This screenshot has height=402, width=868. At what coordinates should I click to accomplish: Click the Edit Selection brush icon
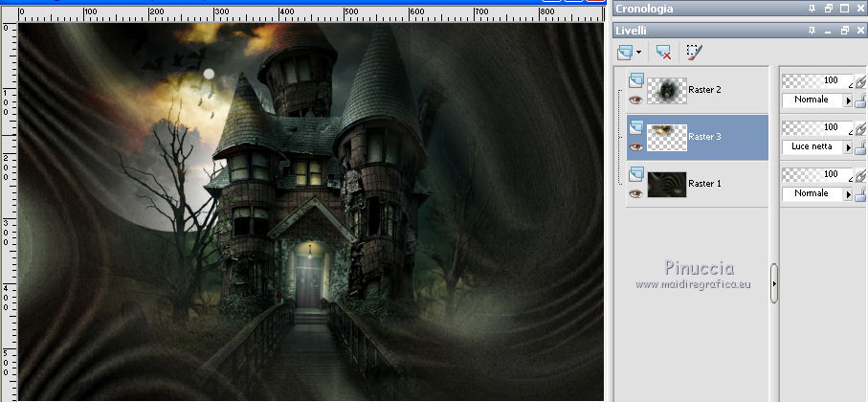click(x=694, y=53)
